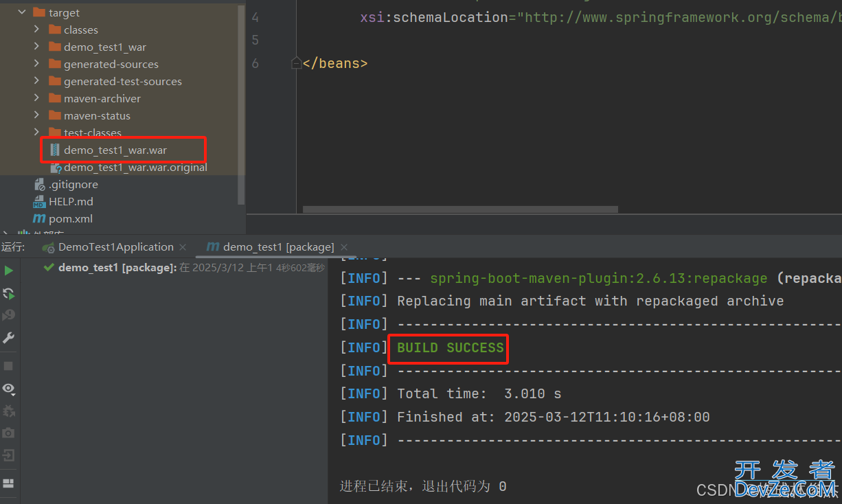Click the </beans> closing tag in editor

click(x=335, y=63)
